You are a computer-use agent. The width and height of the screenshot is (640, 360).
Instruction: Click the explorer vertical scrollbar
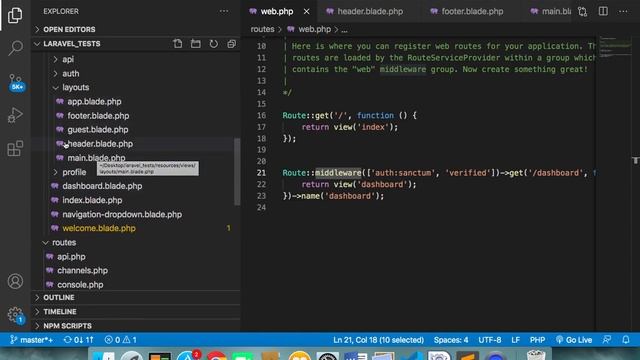(x=237, y=172)
